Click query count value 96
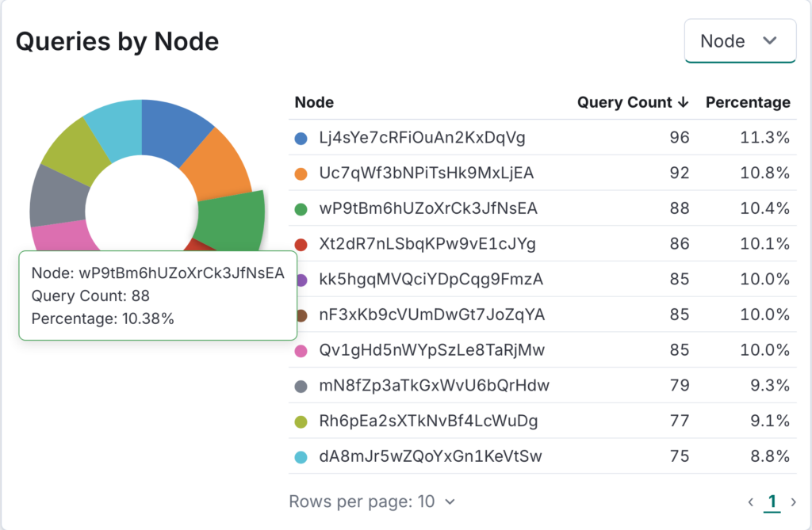 pos(680,138)
